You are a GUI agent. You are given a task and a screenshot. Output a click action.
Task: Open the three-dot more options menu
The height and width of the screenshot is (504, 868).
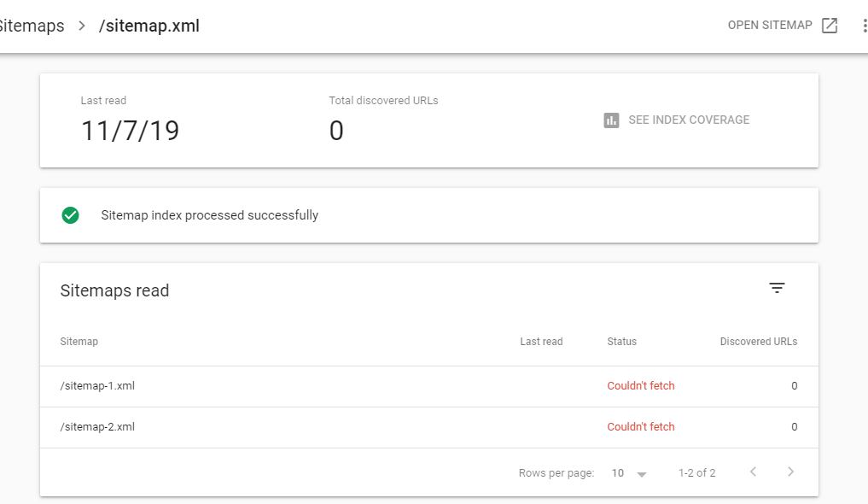[x=864, y=26]
